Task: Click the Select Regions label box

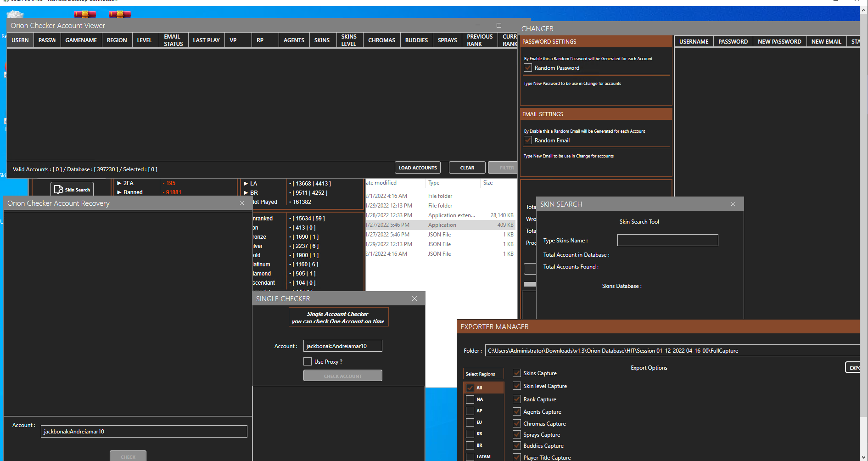Action: (x=483, y=374)
